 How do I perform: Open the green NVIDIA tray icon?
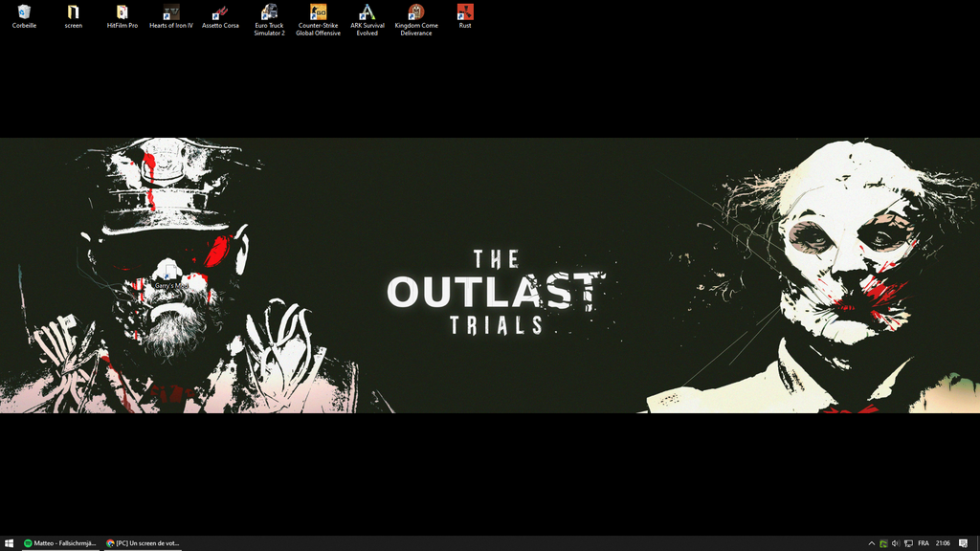click(883, 543)
